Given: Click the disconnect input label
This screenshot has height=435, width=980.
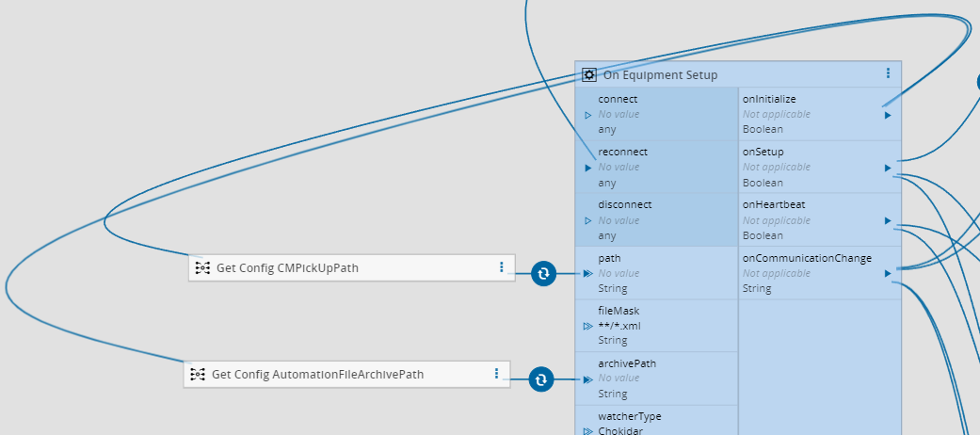Looking at the screenshot, I should 625,204.
